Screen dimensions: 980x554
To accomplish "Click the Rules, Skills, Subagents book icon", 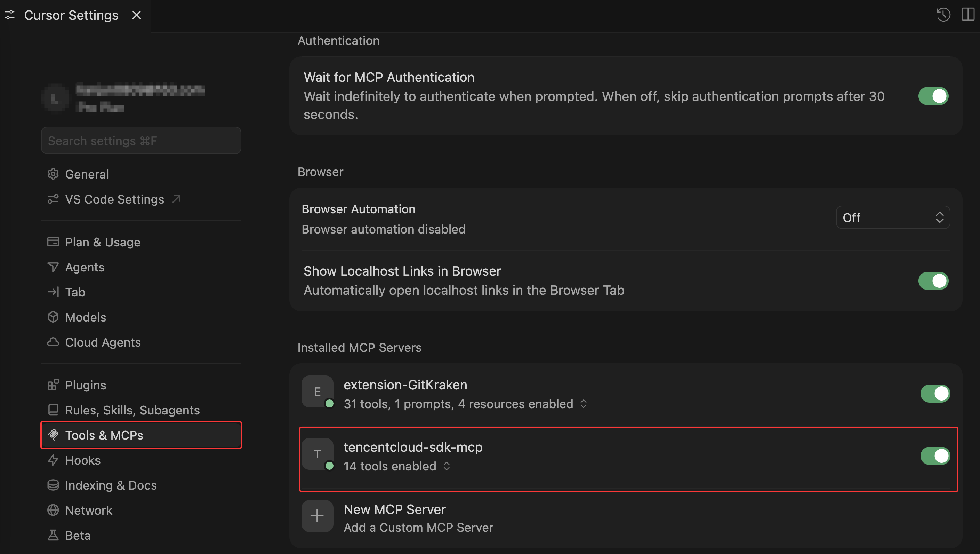I will (x=53, y=410).
